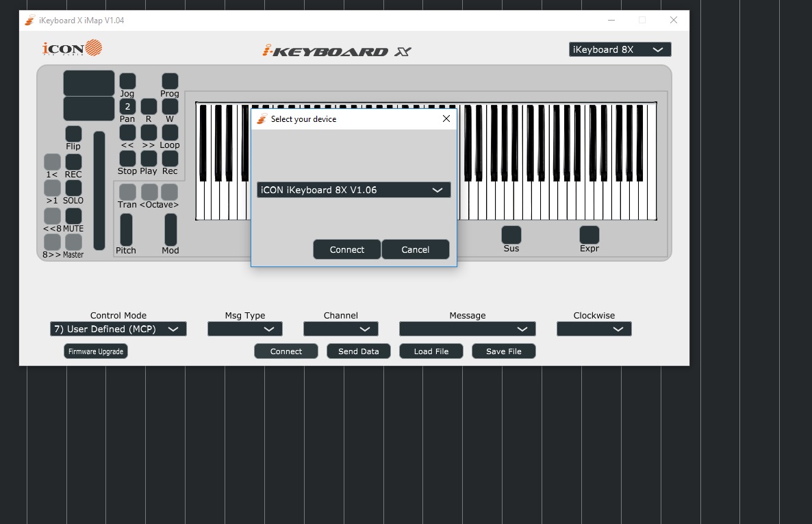Click the Octave down pad
The width and height of the screenshot is (812, 524).
pyautogui.click(x=149, y=192)
